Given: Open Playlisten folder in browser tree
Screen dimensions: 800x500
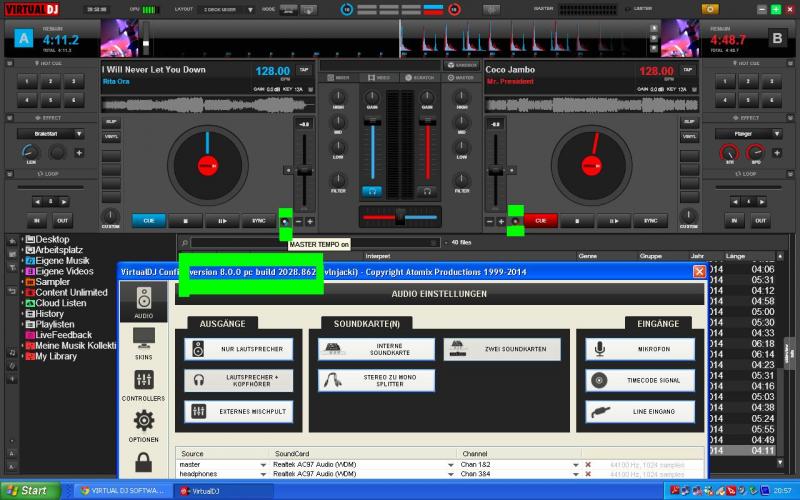Looking at the screenshot, I should [x=56, y=324].
